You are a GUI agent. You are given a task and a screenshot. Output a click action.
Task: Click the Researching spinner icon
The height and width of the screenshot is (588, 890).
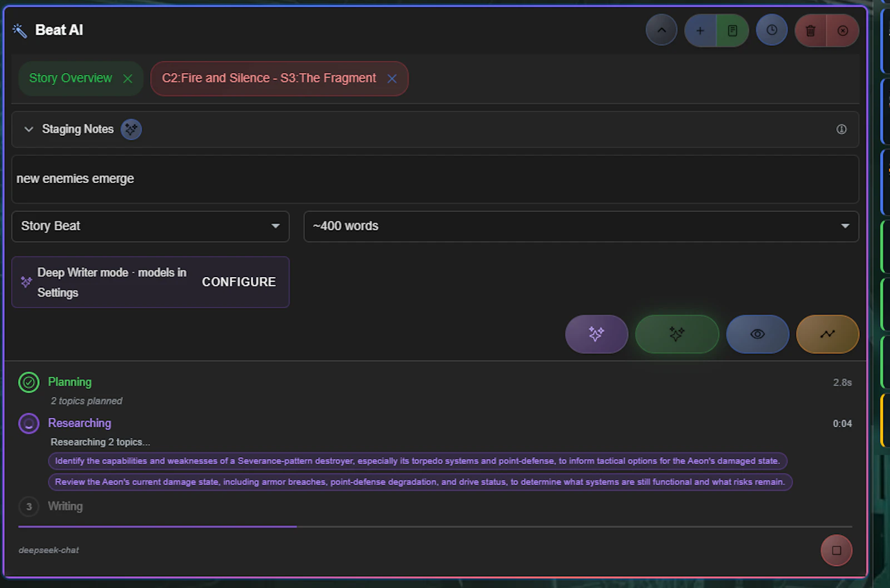click(x=29, y=423)
